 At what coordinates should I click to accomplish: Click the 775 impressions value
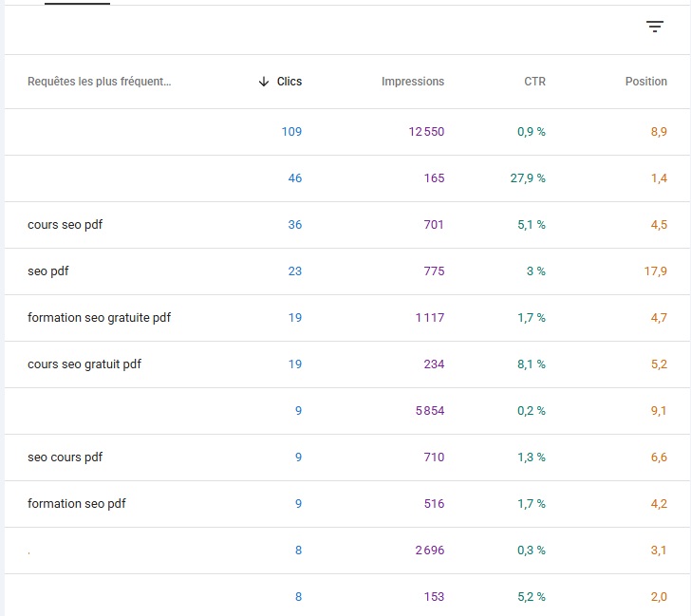coord(434,271)
